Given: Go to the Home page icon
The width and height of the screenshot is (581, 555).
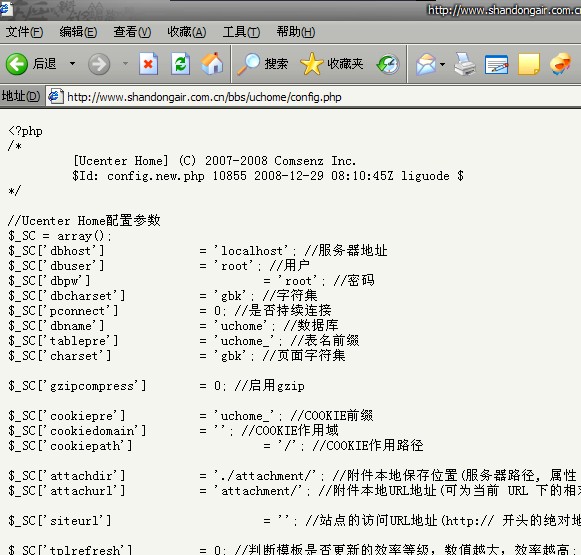Looking at the screenshot, I should click(212, 64).
